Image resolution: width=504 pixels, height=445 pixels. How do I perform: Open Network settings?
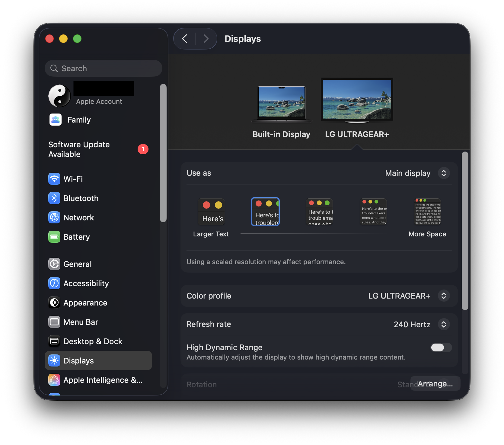point(98,217)
